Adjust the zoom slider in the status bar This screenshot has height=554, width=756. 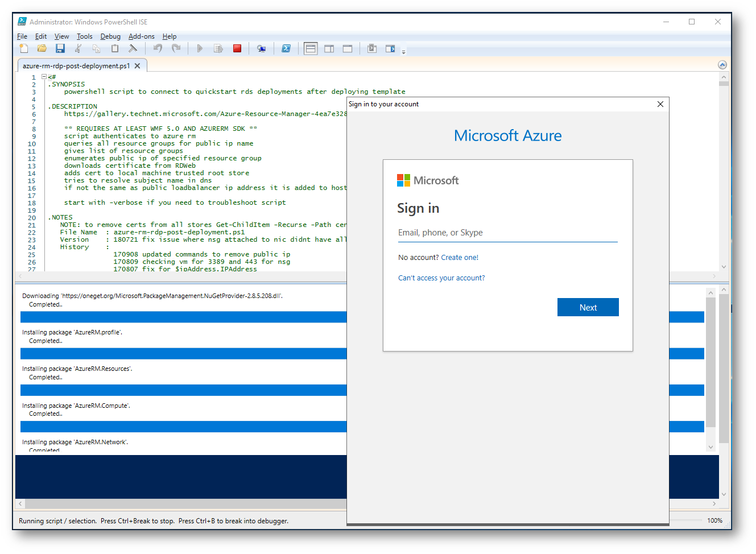(685, 520)
